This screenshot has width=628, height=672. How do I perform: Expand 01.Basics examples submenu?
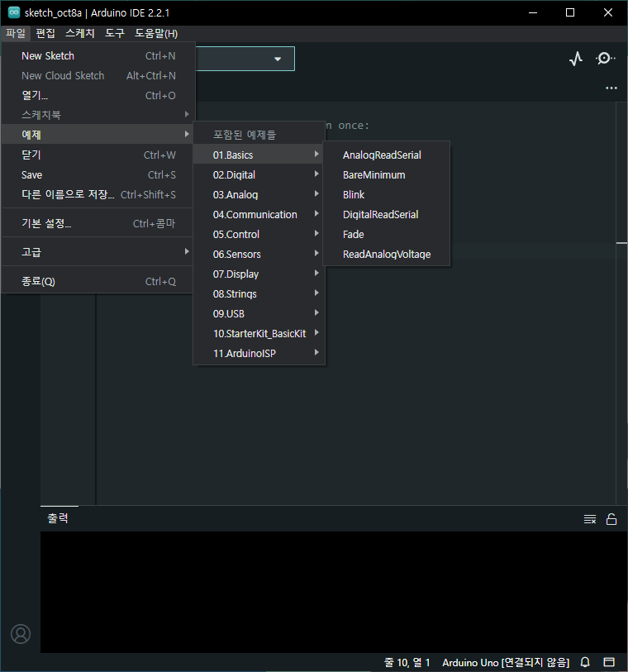(259, 155)
